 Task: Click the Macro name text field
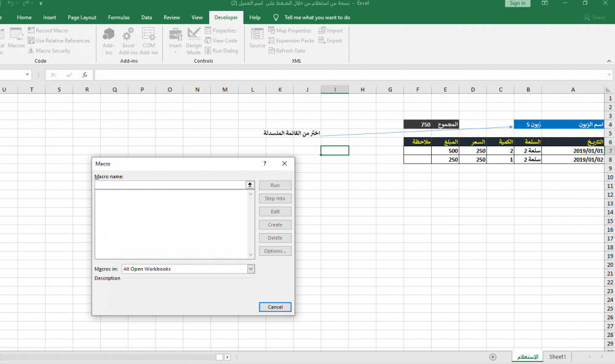[x=170, y=184]
